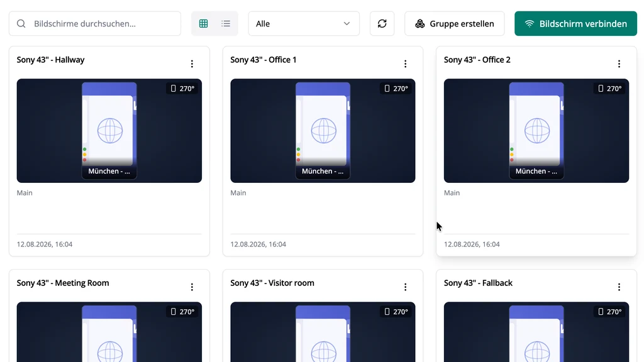Click the 270° rotation badge on Office 2
Image resolution: width=644 pixels, height=362 pixels.
point(609,88)
